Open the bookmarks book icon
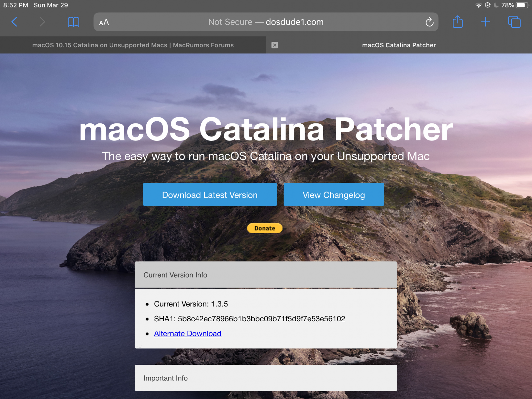This screenshot has height=399, width=532. point(73,22)
